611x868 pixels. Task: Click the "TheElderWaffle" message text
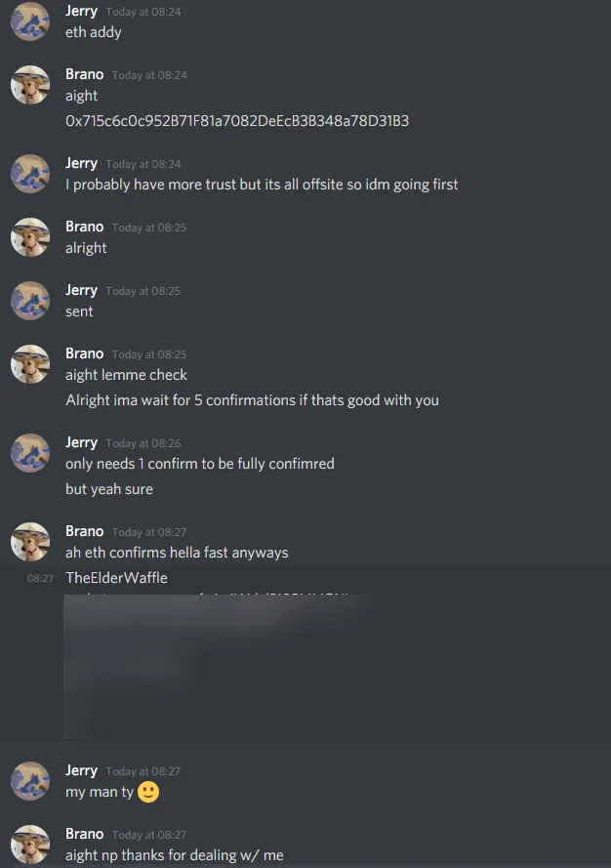tap(116, 577)
